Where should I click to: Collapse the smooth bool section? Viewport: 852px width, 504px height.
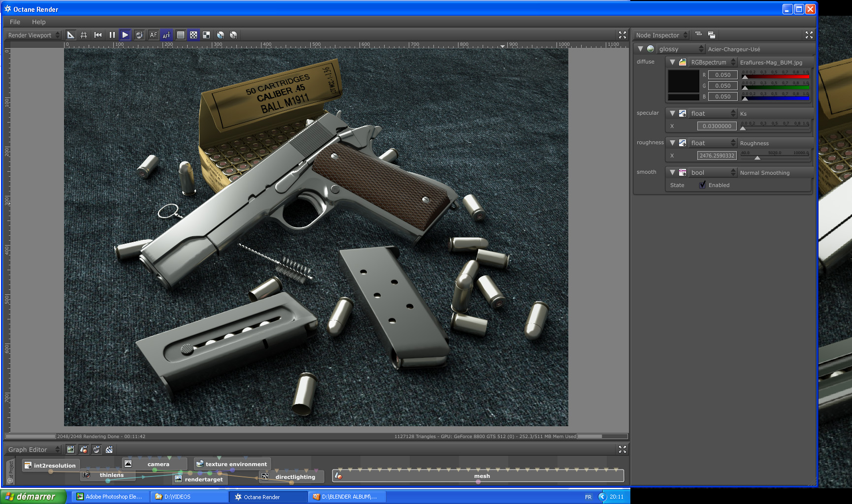tap(672, 172)
